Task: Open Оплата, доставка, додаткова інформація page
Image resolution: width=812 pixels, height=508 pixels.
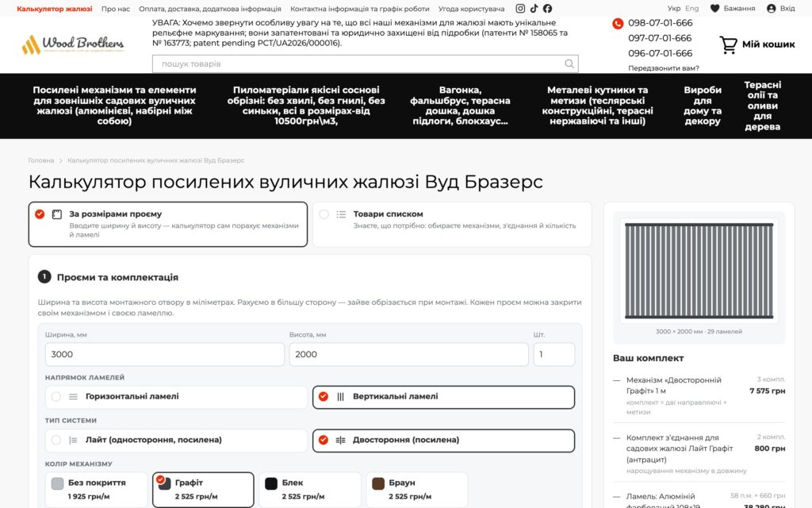Action: 209,9
